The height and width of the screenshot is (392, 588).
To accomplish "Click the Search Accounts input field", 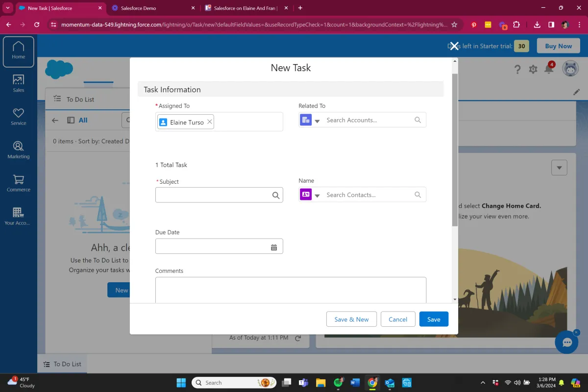I will 367,120.
